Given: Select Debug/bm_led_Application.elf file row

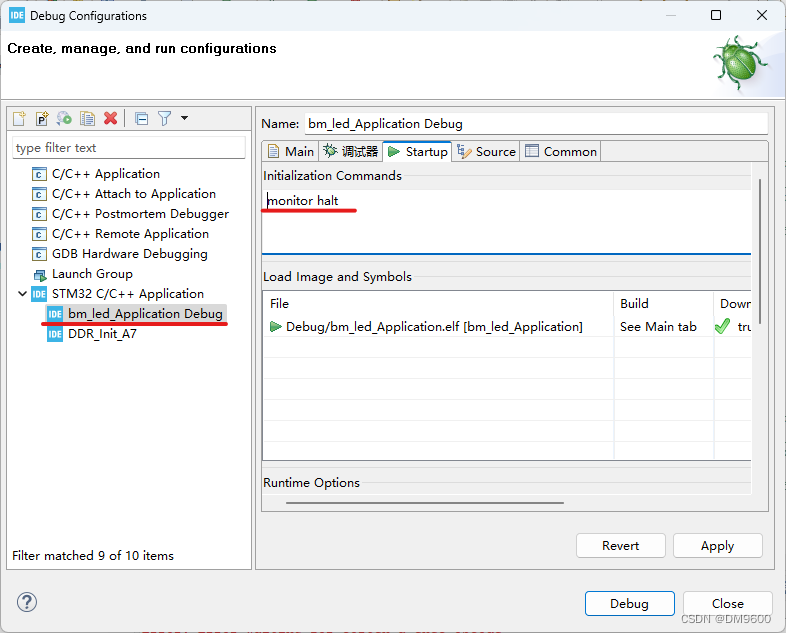Looking at the screenshot, I should tap(434, 327).
